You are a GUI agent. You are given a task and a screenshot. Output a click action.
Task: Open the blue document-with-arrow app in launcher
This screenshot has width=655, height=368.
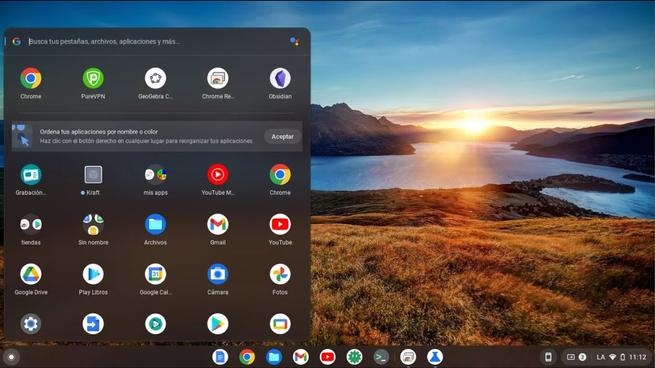(x=93, y=324)
